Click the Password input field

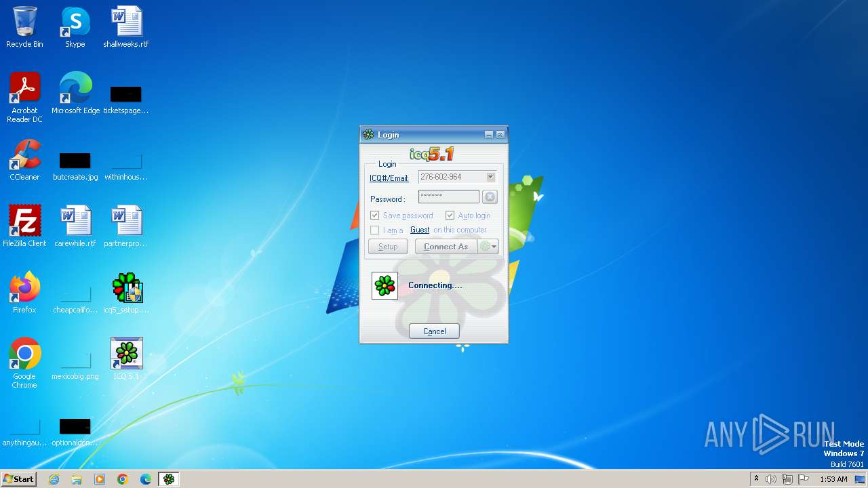[449, 197]
